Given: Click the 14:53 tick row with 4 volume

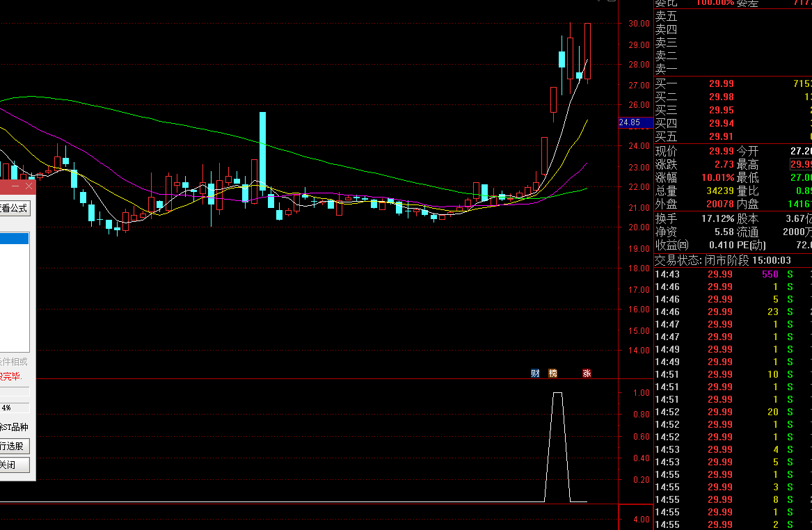Looking at the screenshot, I should [x=733, y=449].
